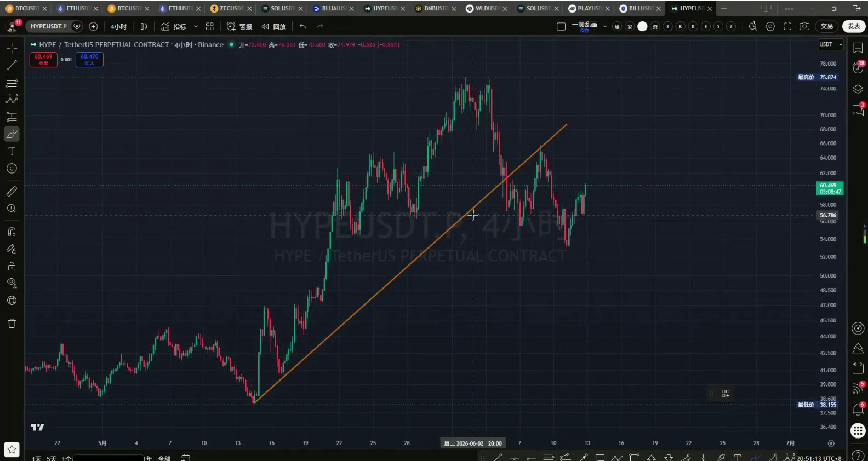Open the emoji and icons tool

tap(12, 169)
